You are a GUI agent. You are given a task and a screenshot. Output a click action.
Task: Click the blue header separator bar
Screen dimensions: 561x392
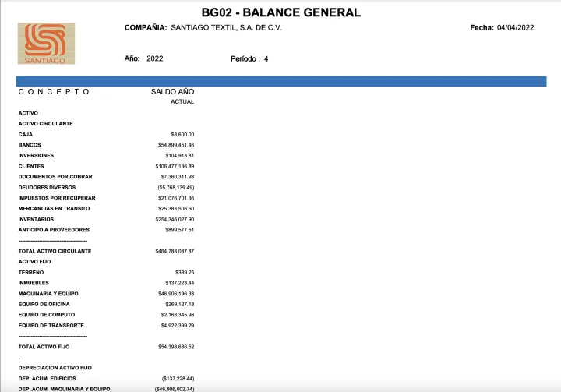[280, 81]
